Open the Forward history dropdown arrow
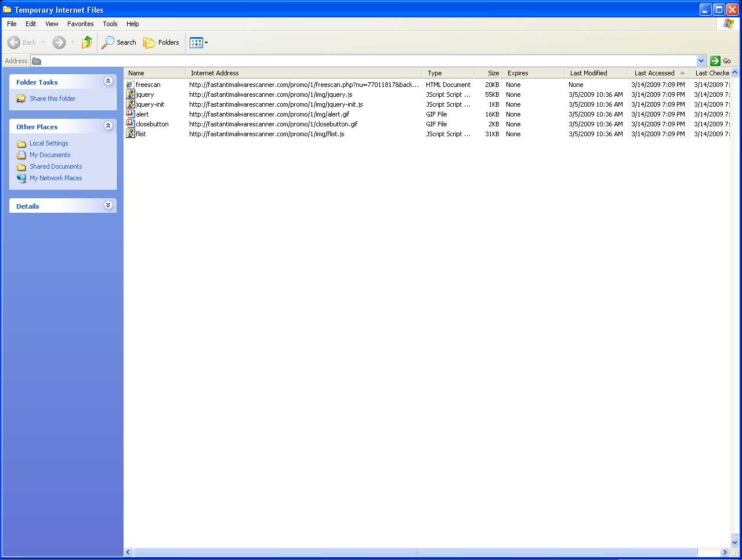Screen dimensions: 742x560 (73, 42)
